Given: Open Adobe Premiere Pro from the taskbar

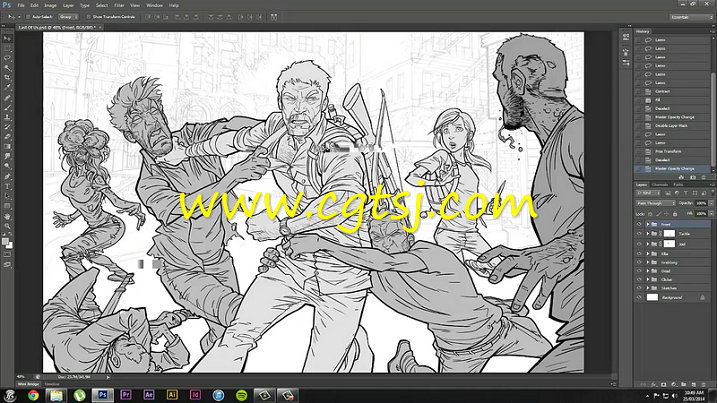Looking at the screenshot, I should (126, 395).
